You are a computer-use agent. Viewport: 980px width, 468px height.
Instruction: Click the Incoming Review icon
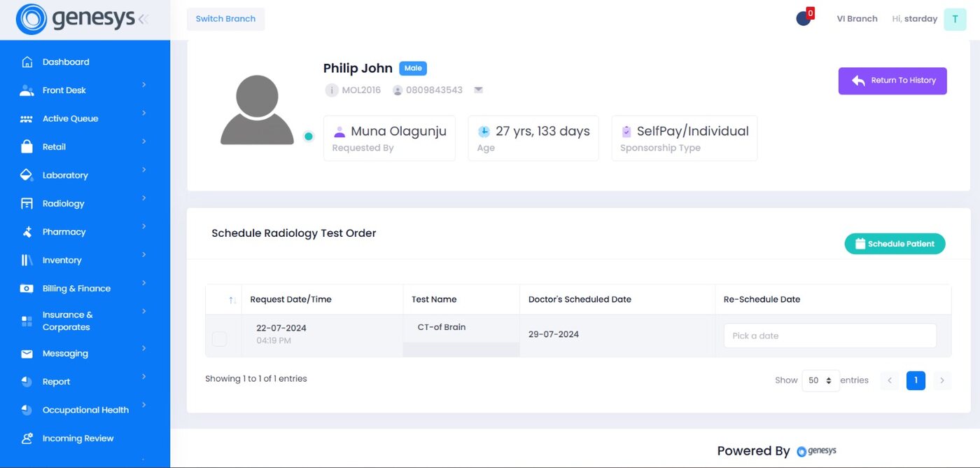(27, 439)
